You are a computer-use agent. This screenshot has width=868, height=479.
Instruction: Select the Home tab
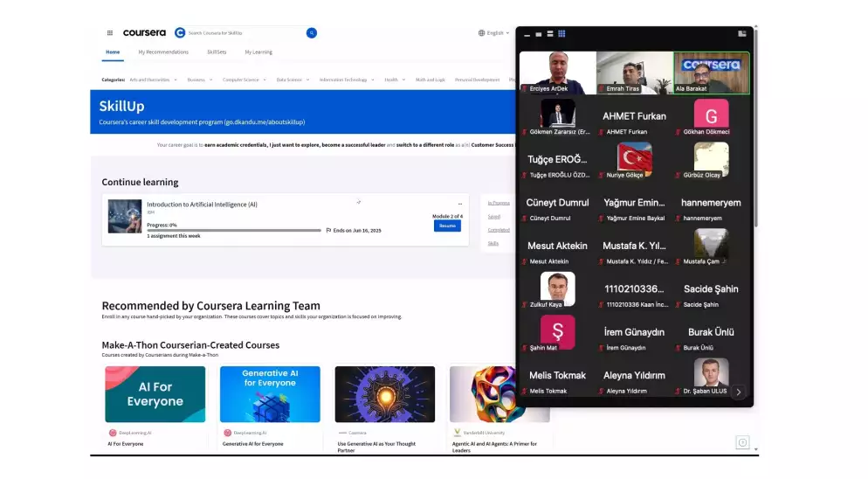[x=113, y=52]
